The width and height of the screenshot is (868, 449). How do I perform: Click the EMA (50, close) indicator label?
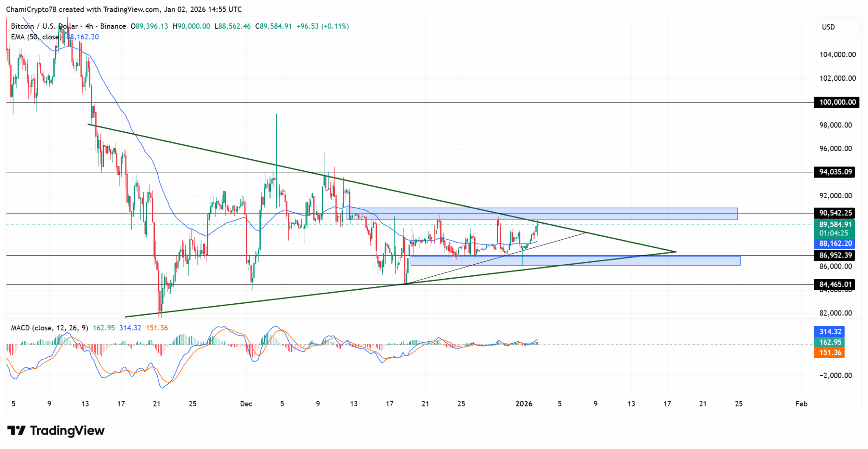coord(36,37)
